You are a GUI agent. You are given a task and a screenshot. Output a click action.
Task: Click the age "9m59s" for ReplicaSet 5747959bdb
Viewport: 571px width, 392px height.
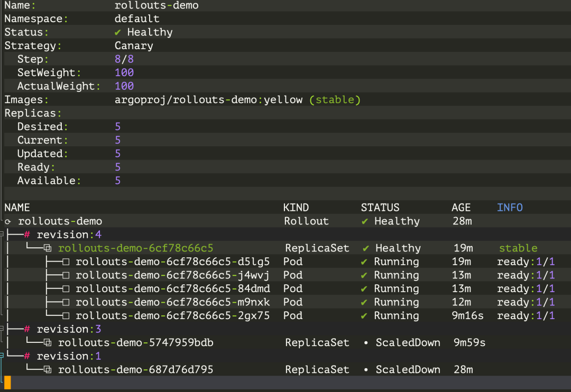click(469, 342)
